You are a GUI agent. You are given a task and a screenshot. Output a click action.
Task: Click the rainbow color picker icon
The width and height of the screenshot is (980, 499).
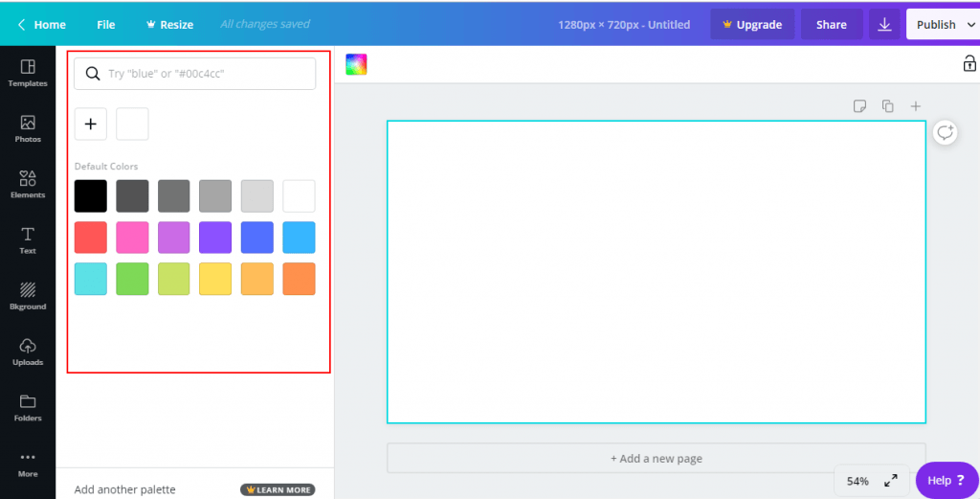(x=356, y=64)
